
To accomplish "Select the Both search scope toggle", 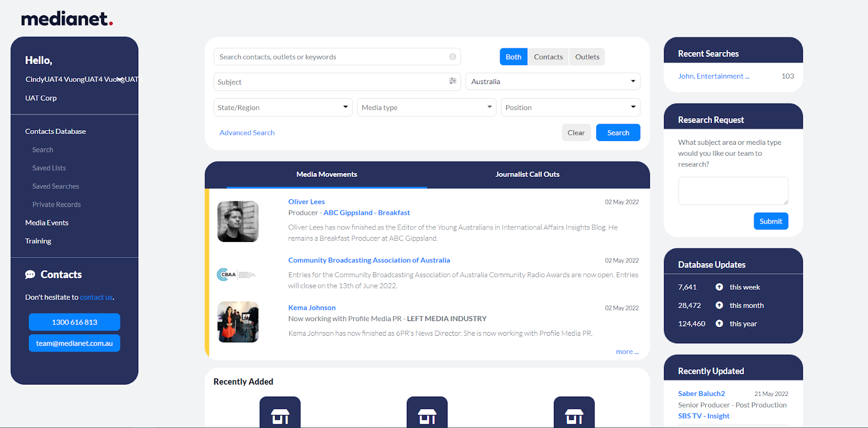I will (x=513, y=57).
